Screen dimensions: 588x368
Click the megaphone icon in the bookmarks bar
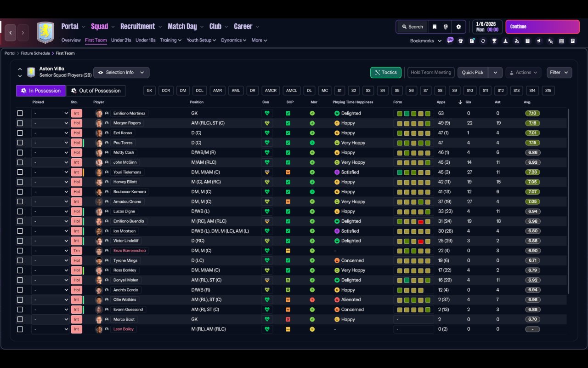coord(539,41)
